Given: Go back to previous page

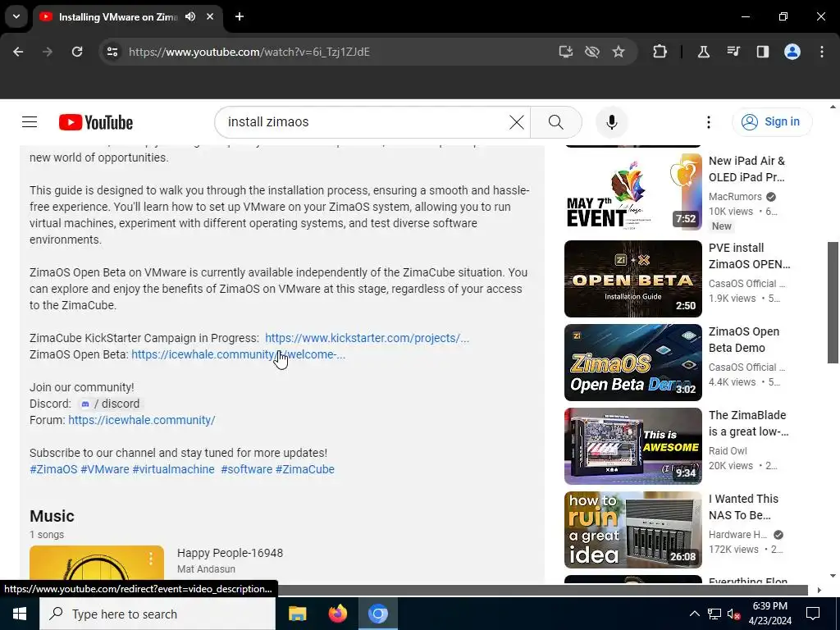Looking at the screenshot, I should pos(18,52).
